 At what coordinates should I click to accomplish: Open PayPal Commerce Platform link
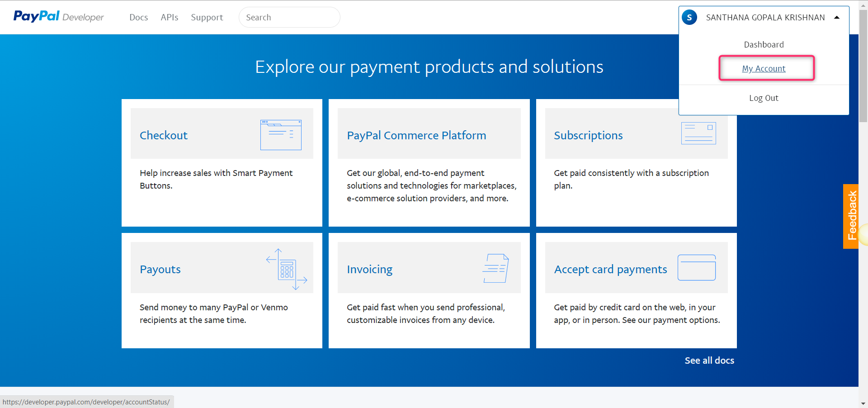[416, 135]
